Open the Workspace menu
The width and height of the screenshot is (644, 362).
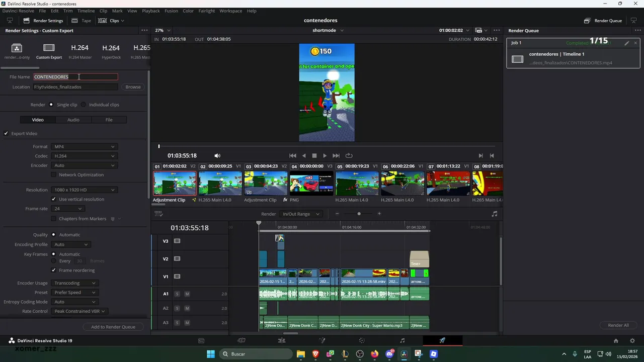coord(231,11)
